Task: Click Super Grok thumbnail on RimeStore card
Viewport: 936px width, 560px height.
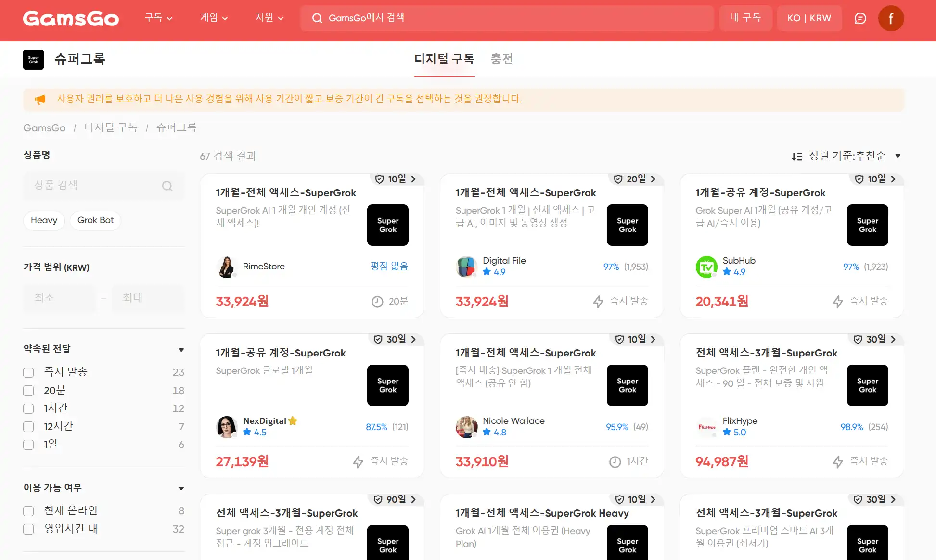Action: point(387,225)
